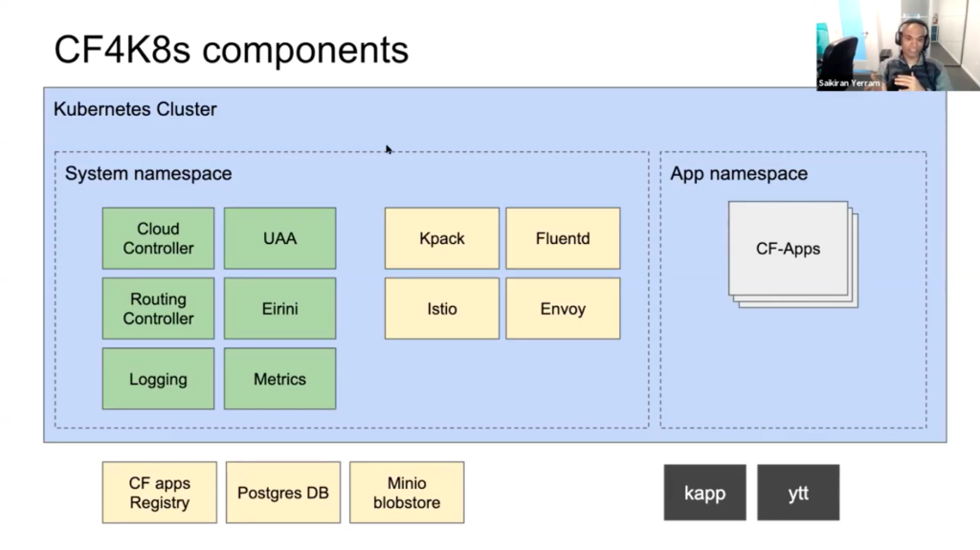Screen dimensions: 980x550
Task: Click the Kpack box
Action: 442,238
